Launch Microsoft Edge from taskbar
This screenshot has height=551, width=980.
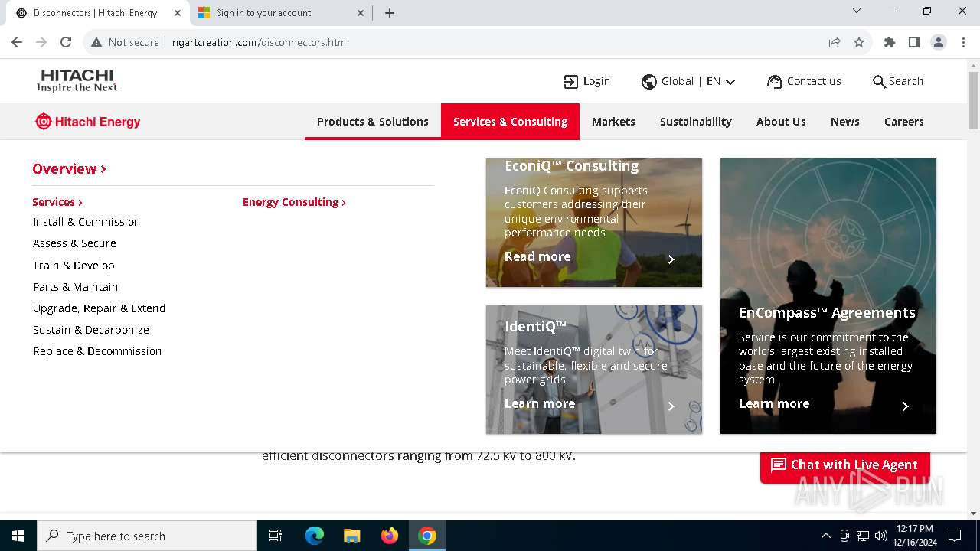(315, 536)
